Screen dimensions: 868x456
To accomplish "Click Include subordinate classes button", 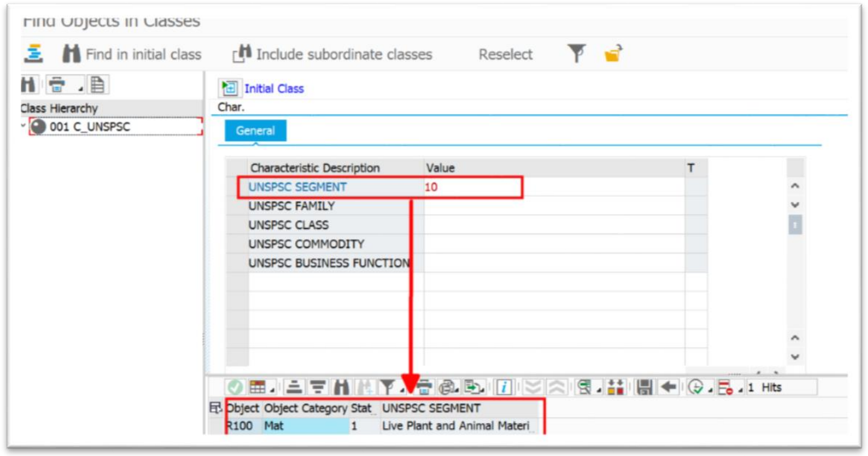I will (x=332, y=54).
